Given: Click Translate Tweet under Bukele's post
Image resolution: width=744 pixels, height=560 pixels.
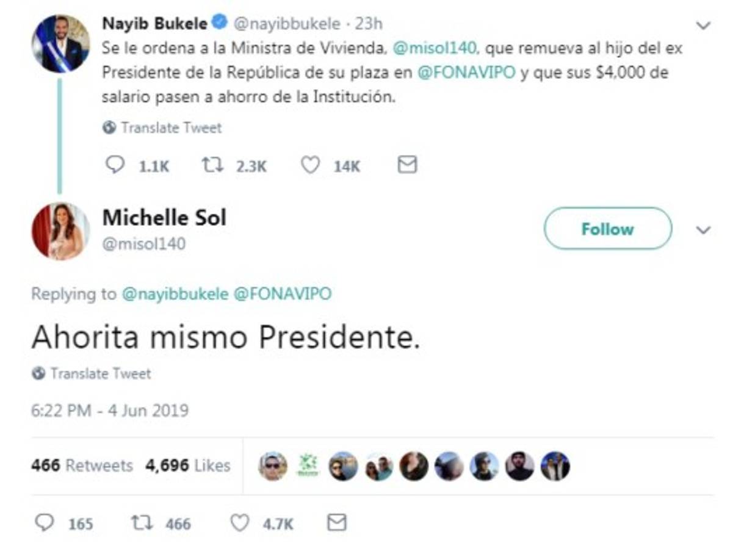Looking at the screenshot, I should pos(170,128).
